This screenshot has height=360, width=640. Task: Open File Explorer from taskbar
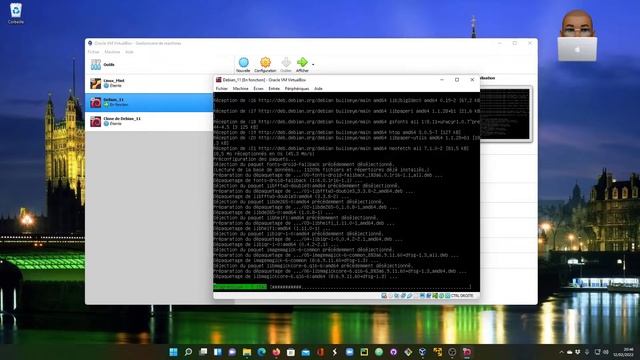point(247,352)
